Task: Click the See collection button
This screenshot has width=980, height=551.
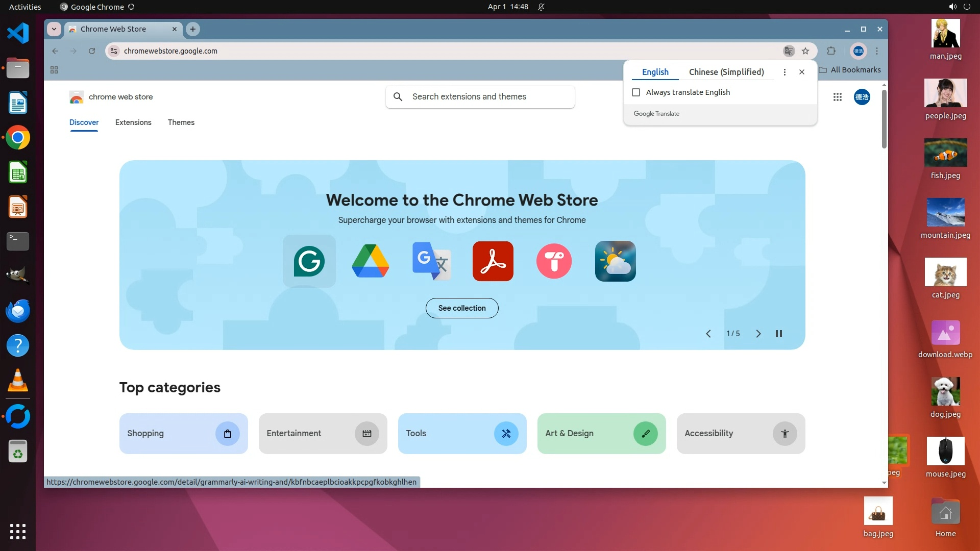Action: pyautogui.click(x=461, y=308)
